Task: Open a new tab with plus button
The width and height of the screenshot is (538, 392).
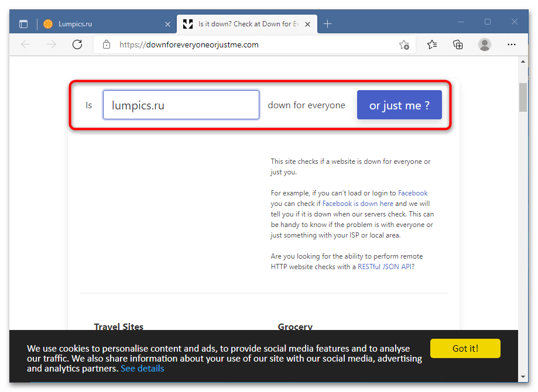Action: (328, 24)
